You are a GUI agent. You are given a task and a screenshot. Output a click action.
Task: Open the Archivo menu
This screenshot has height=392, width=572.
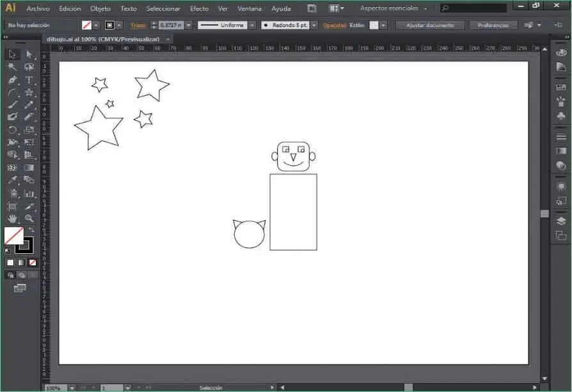(38, 8)
